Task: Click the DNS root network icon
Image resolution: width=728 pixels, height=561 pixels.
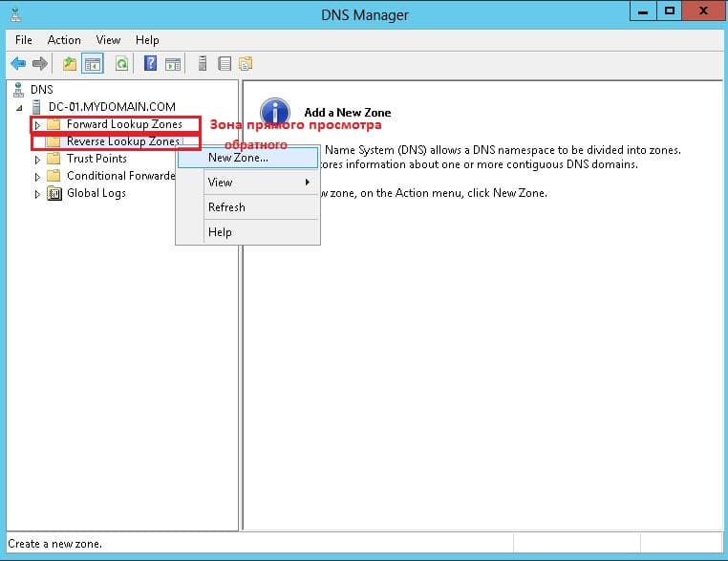Action: click(18, 89)
